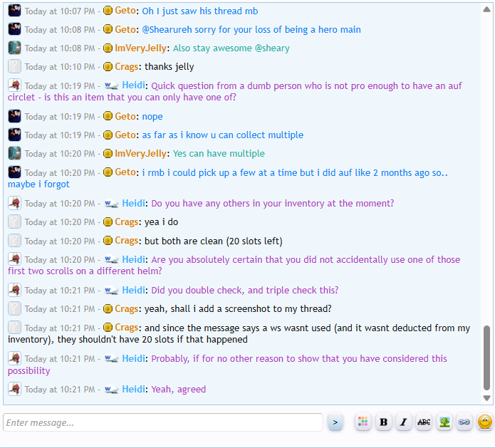Click gold rank coin beside 'thanks jelly' message
This screenshot has height=448, width=495.
pyautogui.click(x=108, y=67)
